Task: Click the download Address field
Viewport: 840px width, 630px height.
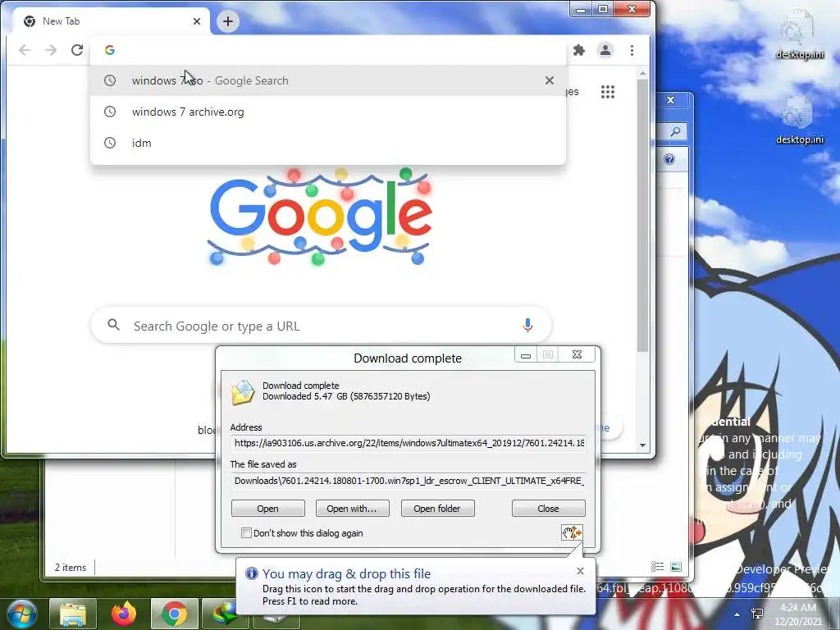Action: 409,443
